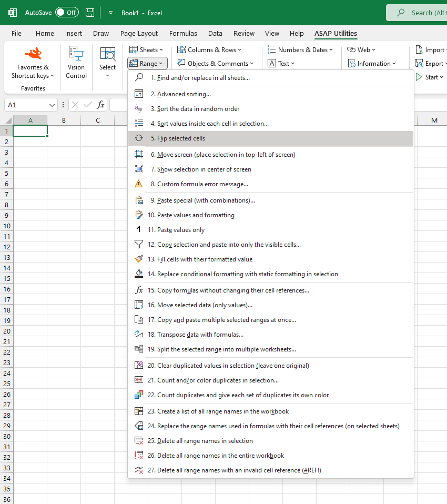Choose Copy and paste multiple selected ranges
The image size is (447, 504).
coord(271,319)
